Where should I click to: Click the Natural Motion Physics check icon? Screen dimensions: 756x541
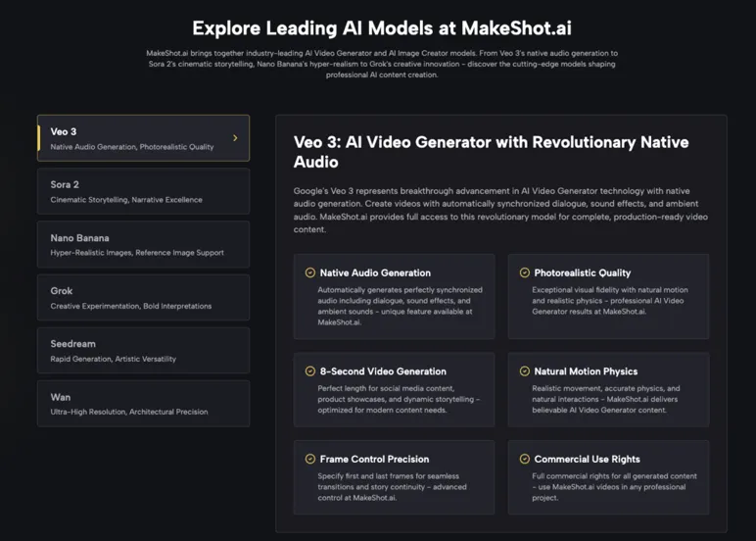pos(525,371)
